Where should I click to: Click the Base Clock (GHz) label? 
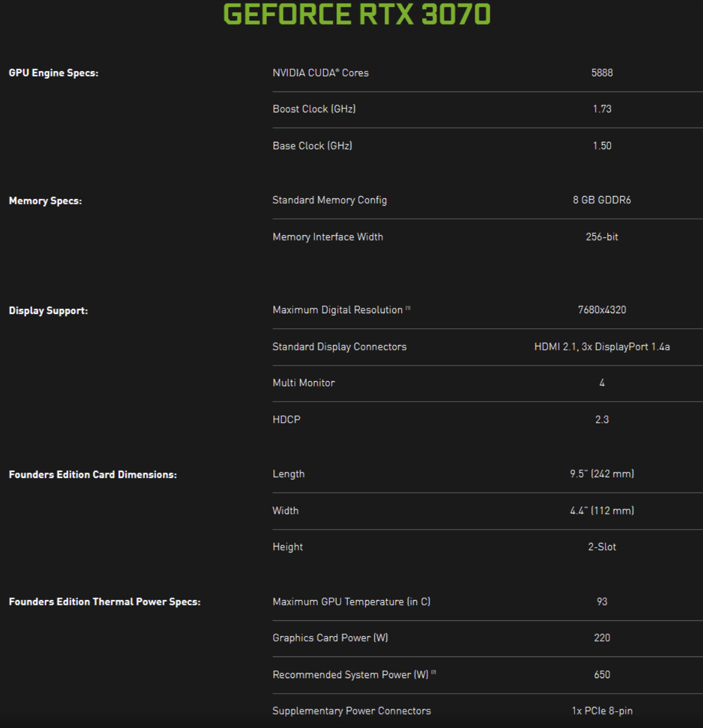(312, 145)
